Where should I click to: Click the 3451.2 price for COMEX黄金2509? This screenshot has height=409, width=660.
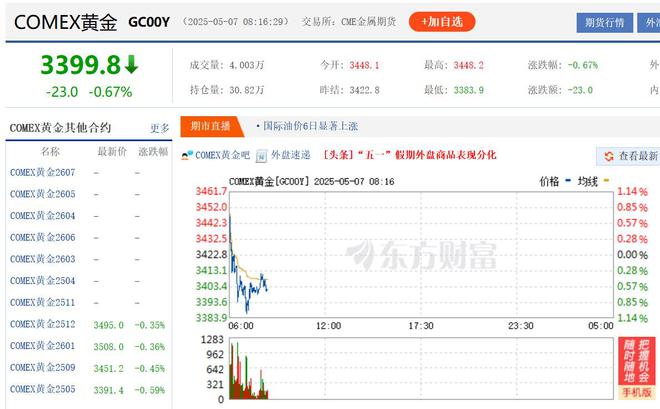[x=109, y=369]
